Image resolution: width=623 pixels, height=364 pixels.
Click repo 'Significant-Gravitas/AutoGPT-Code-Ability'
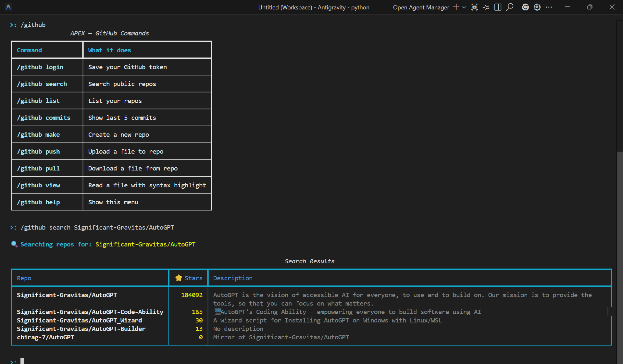click(x=90, y=312)
